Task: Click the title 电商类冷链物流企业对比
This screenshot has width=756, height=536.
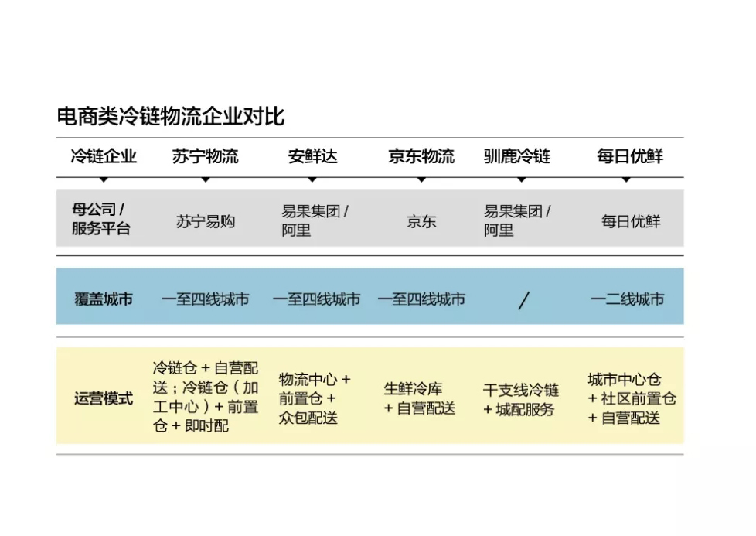Action: pyautogui.click(x=171, y=116)
